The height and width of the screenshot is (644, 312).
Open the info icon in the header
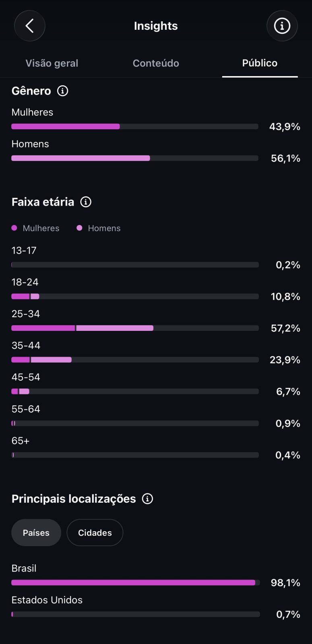coord(282,26)
